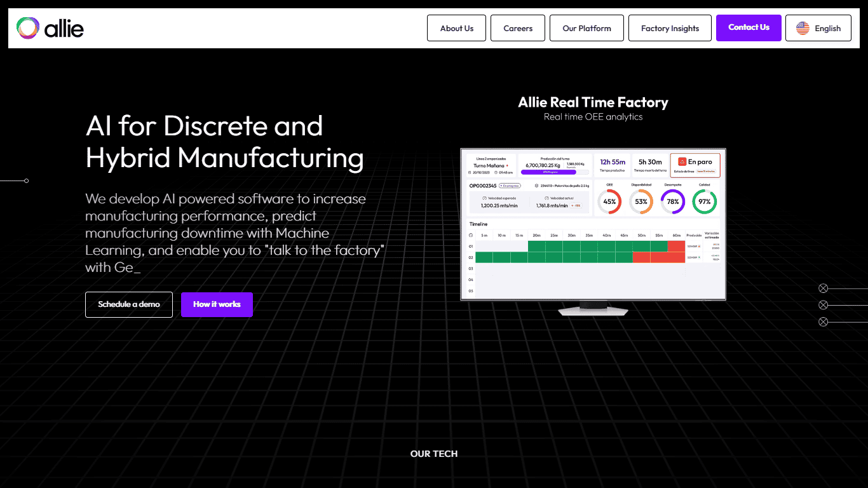Click the Disponibilidad 53% gauge ring

[x=641, y=201]
